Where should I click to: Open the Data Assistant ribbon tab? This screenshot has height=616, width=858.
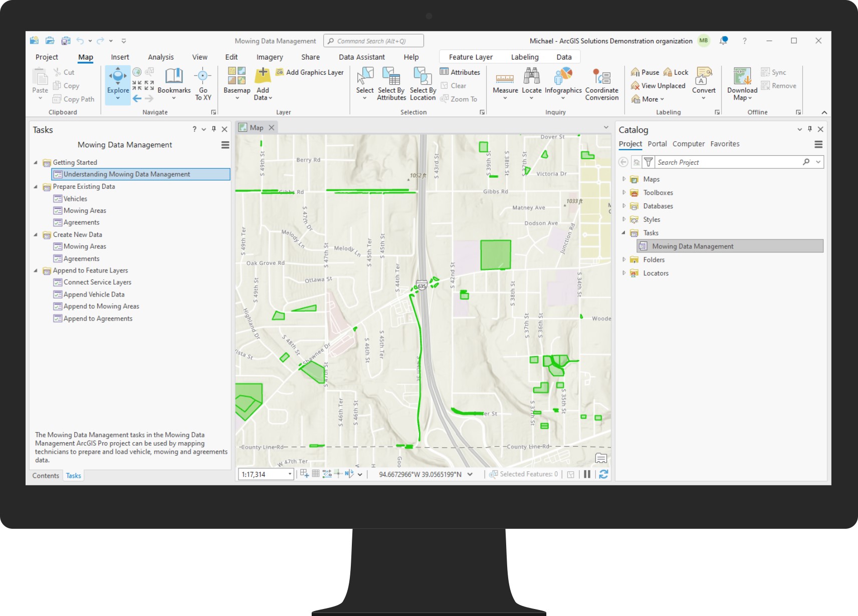coord(362,57)
